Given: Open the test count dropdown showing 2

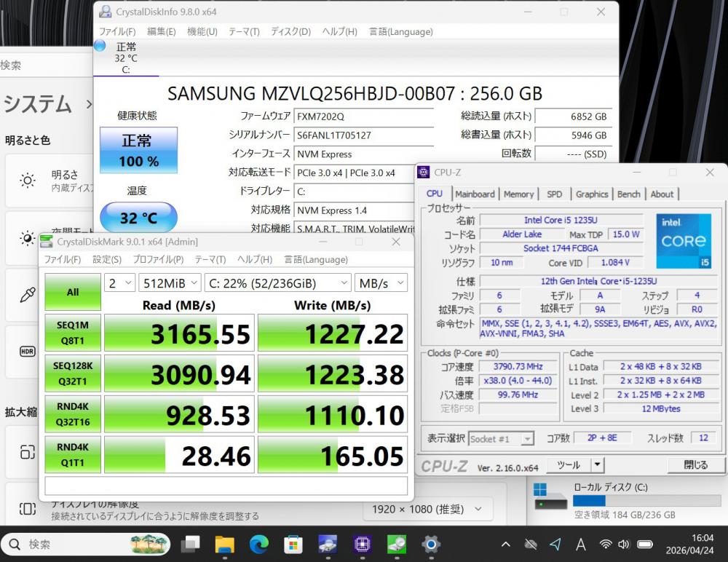Looking at the screenshot, I should pos(119,282).
